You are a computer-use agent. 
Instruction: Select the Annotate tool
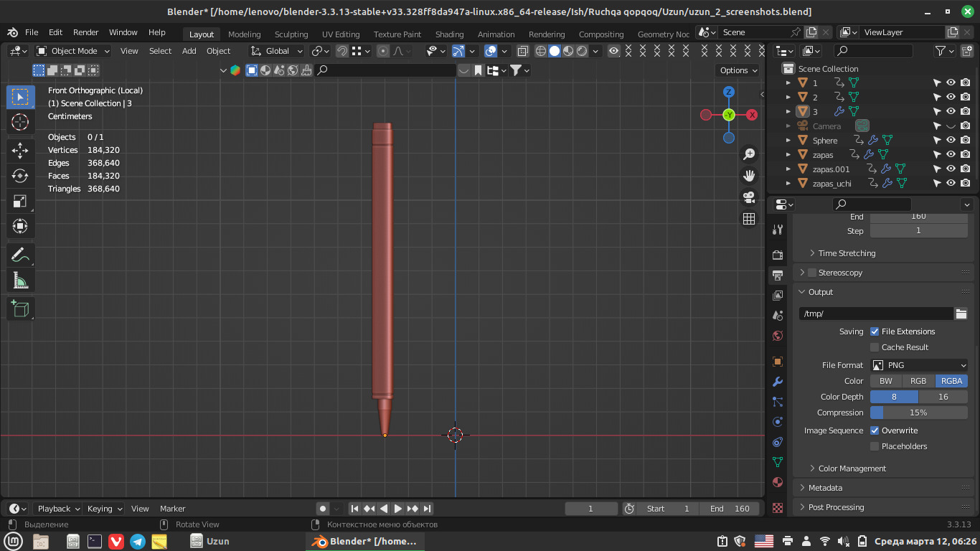pos(20,255)
